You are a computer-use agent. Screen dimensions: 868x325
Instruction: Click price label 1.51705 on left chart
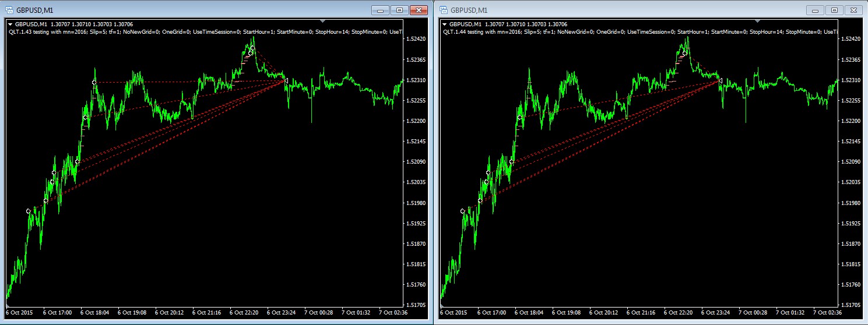pos(416,305)
